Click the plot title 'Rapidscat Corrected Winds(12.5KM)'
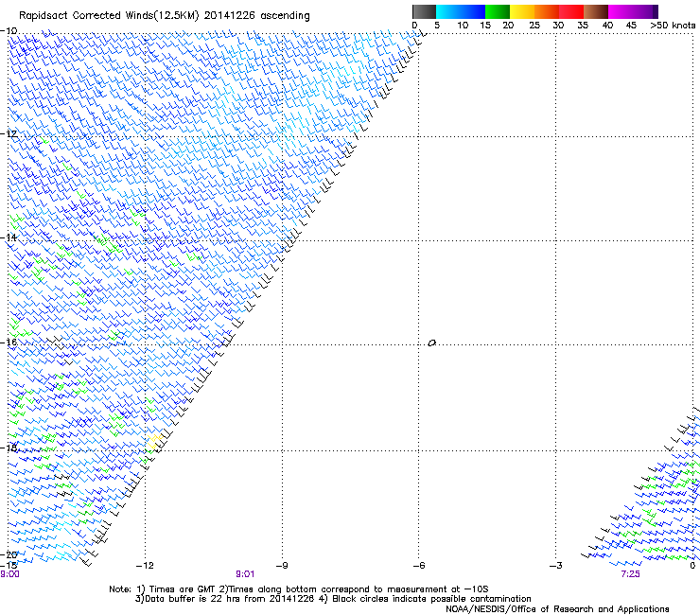 point(109,16)
